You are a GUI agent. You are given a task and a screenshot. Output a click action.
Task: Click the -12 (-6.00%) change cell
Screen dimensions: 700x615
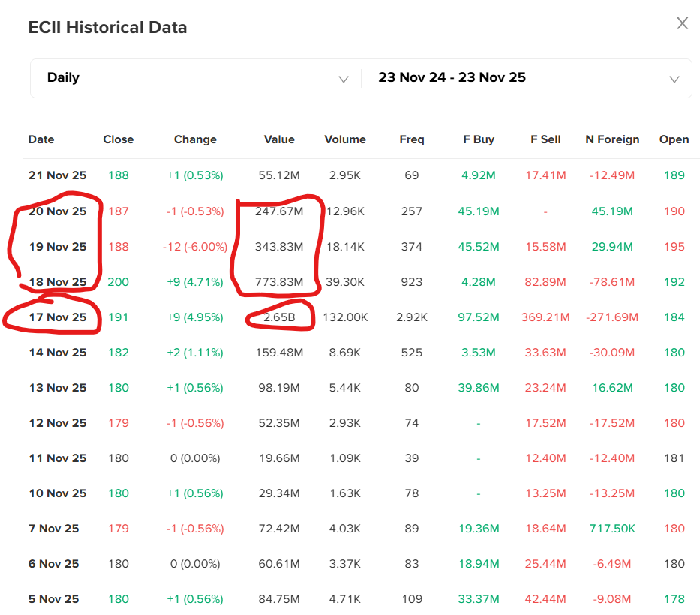point(195,247)
